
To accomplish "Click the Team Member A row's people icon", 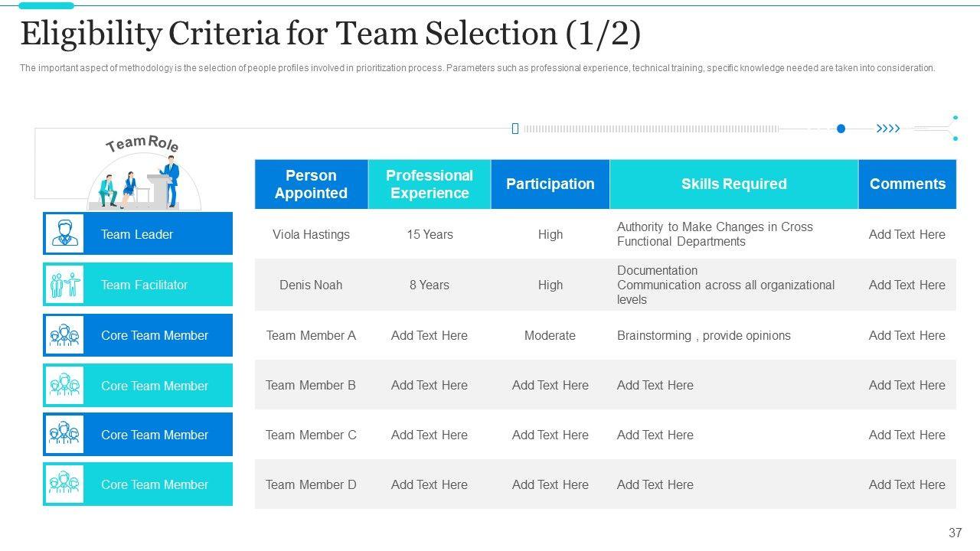I will pos(64,335).
